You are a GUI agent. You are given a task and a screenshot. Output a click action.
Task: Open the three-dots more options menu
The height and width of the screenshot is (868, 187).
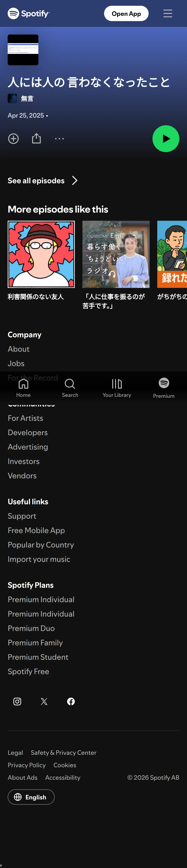tap(59, 139)
